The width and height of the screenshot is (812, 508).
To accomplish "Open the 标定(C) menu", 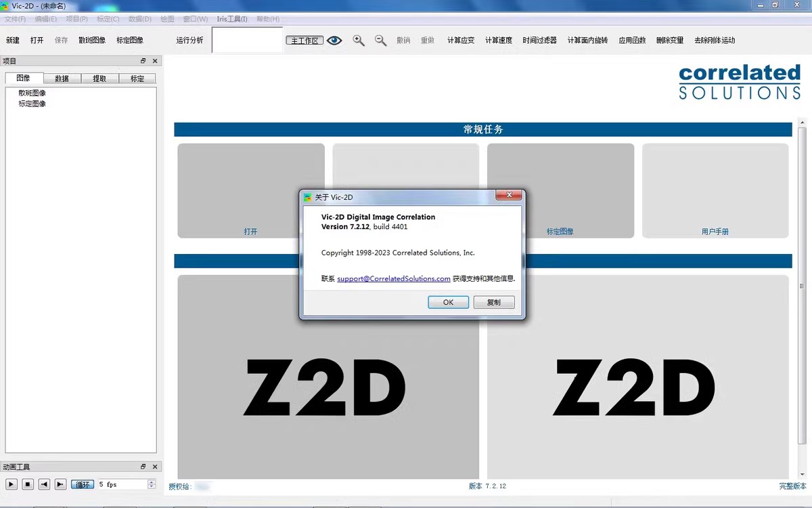I will 108,19.
